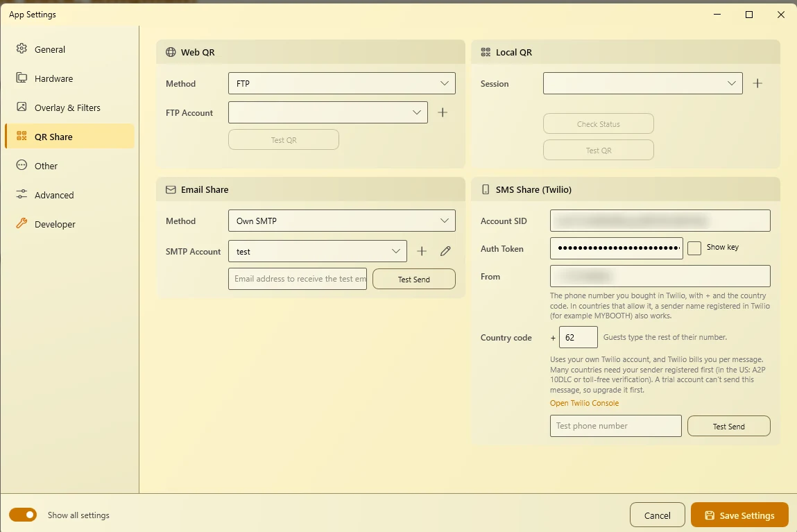Click the Hardware icon in sidebar

(x=22, y=78)
